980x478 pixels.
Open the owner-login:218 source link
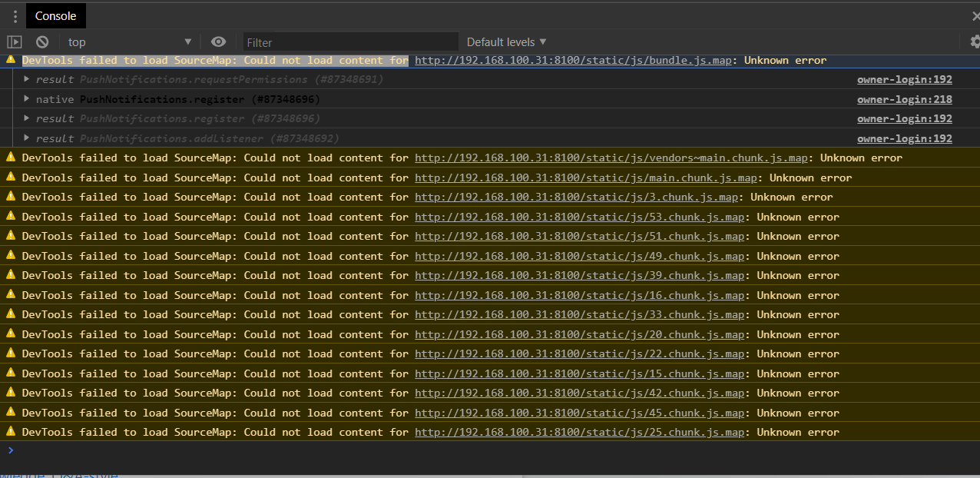coord(905,99)
